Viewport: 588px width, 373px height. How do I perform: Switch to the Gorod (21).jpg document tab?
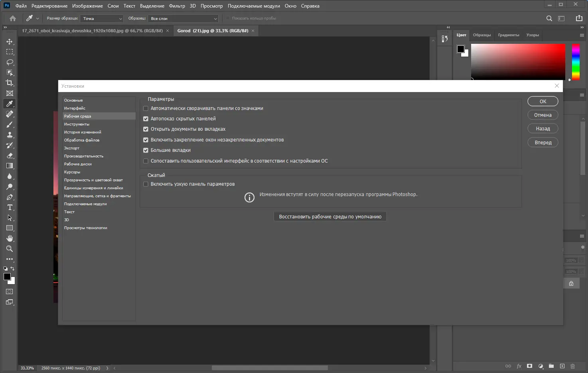[213, 31]
